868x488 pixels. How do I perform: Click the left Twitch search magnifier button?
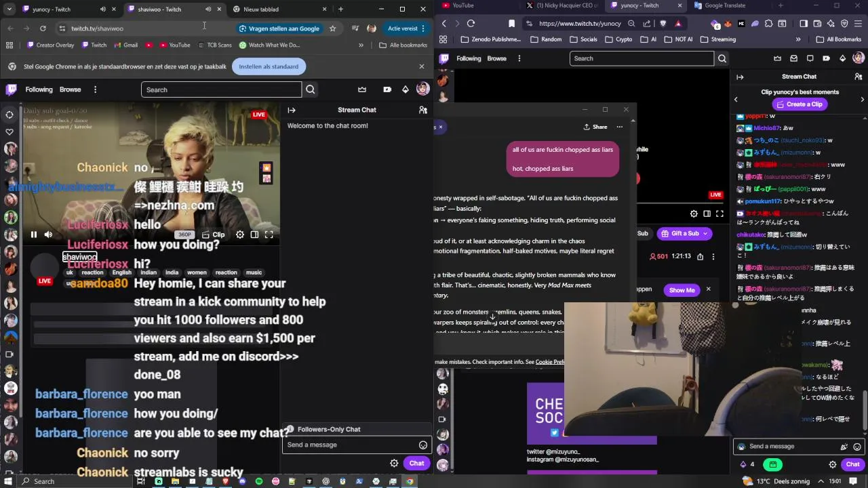click(310, 89)
